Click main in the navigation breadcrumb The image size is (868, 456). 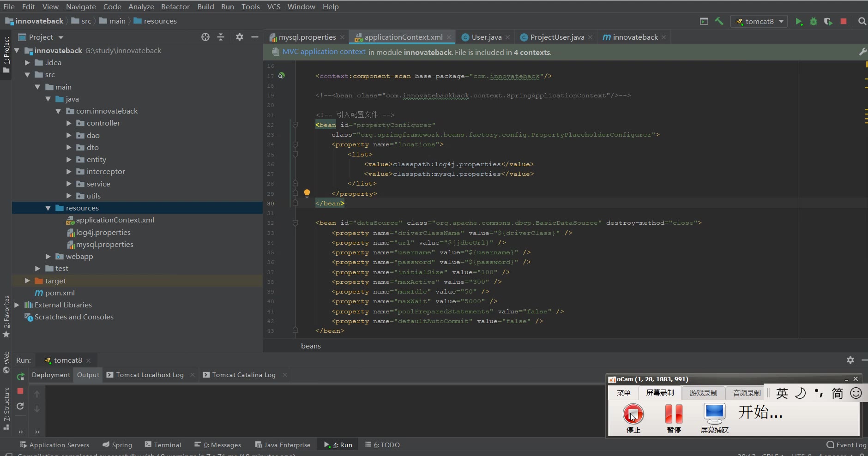(x=117, y=21)
